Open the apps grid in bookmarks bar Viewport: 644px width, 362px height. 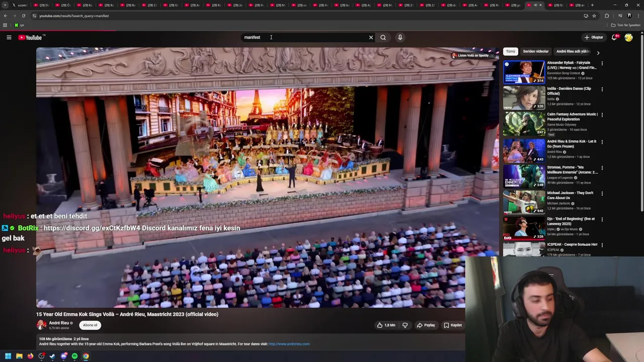tap(5, 25)
